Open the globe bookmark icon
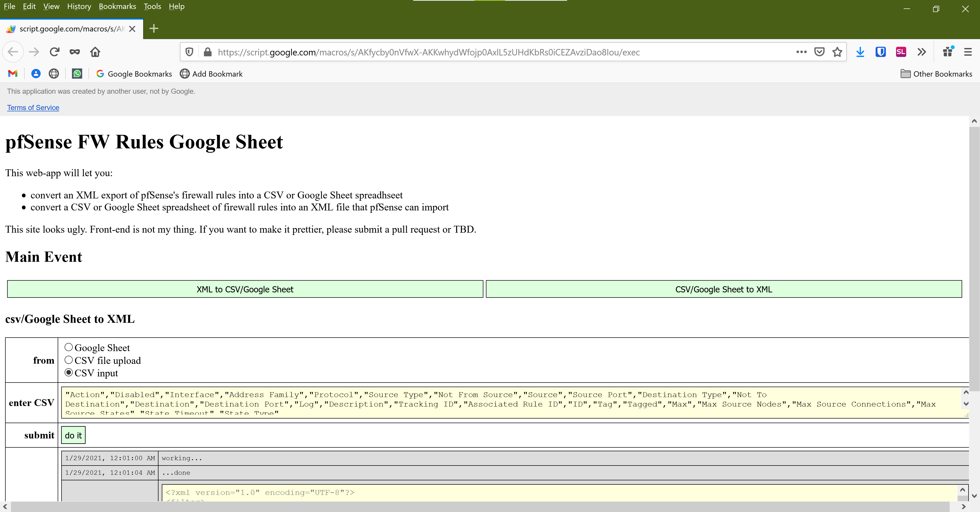Screen dimensions: 980x512 (x=54, y=74)
